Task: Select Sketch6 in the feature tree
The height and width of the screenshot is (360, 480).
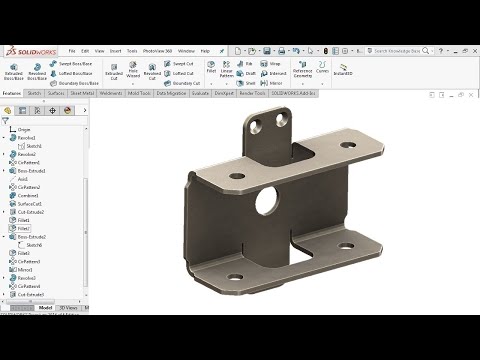Action: click(x=30, y=245)
